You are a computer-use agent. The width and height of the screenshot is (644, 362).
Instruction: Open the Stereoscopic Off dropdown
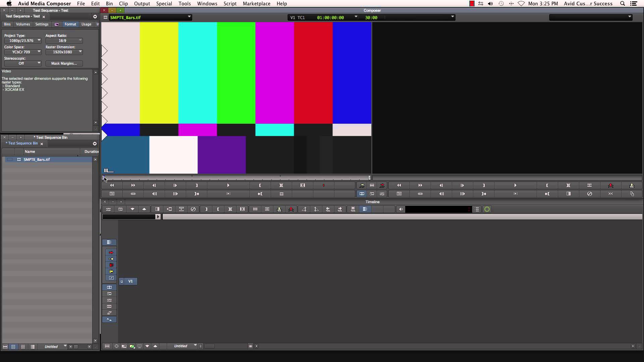[x=22, y=63]
